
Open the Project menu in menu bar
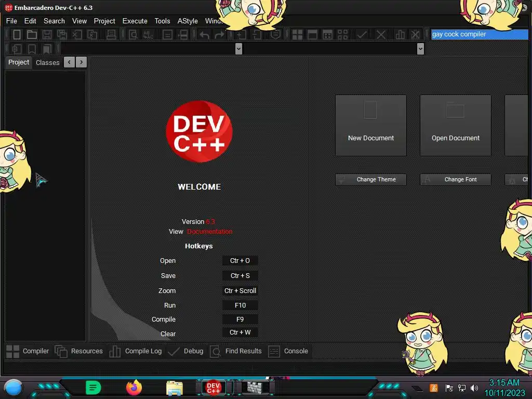pyautogui.click(x=104, y=21)
